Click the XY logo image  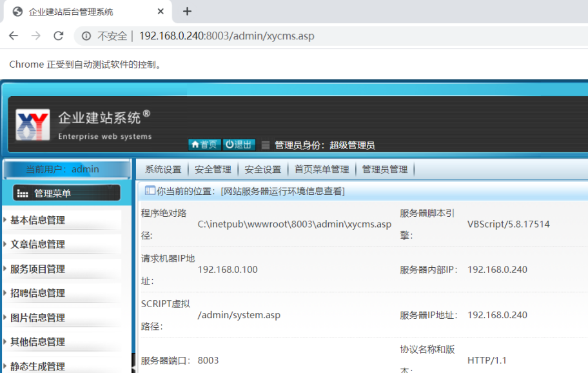coord(33,125)
